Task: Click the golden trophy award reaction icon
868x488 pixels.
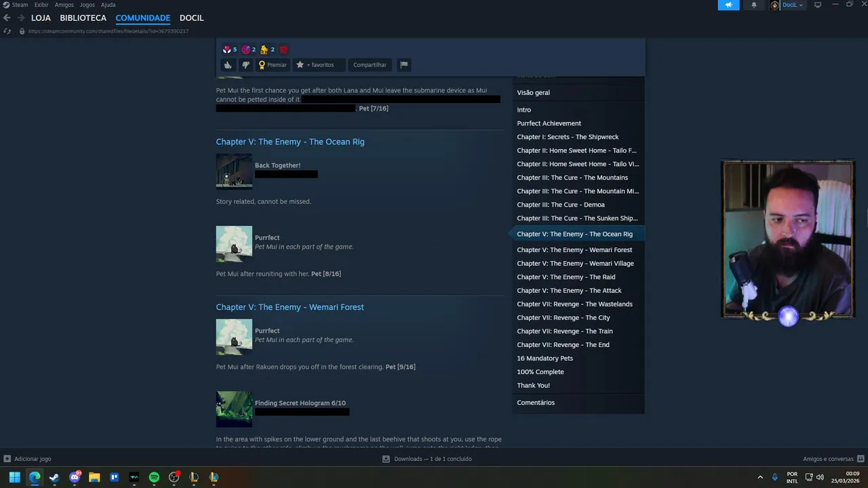Action: tap(264, 49)
